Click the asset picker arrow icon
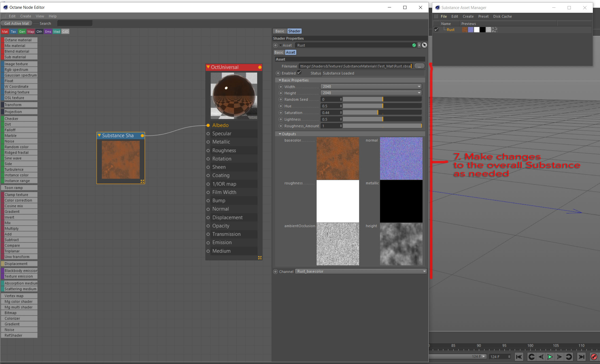Screen dimensions: 600x364 425,45
